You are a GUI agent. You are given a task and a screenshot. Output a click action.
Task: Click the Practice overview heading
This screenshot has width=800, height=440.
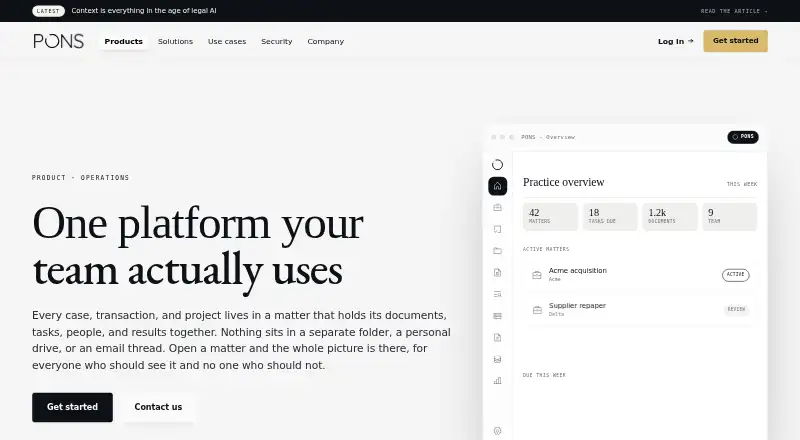pos(563,182)
